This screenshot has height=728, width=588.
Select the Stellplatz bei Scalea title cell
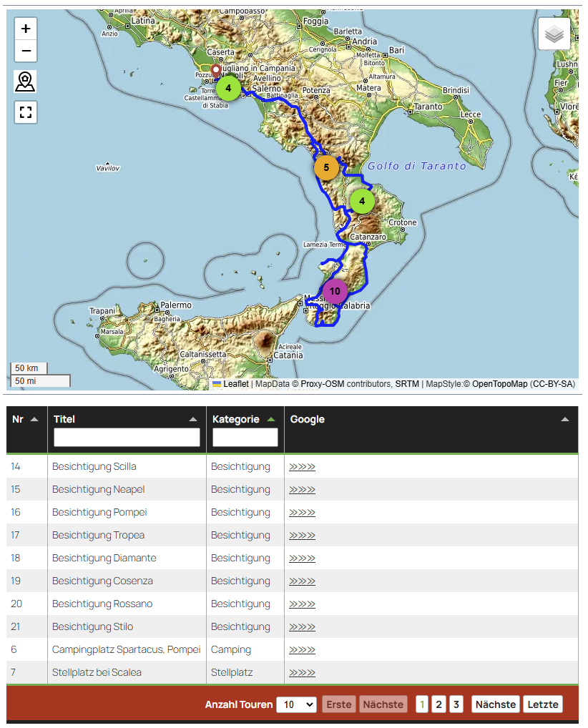point(127,672)
